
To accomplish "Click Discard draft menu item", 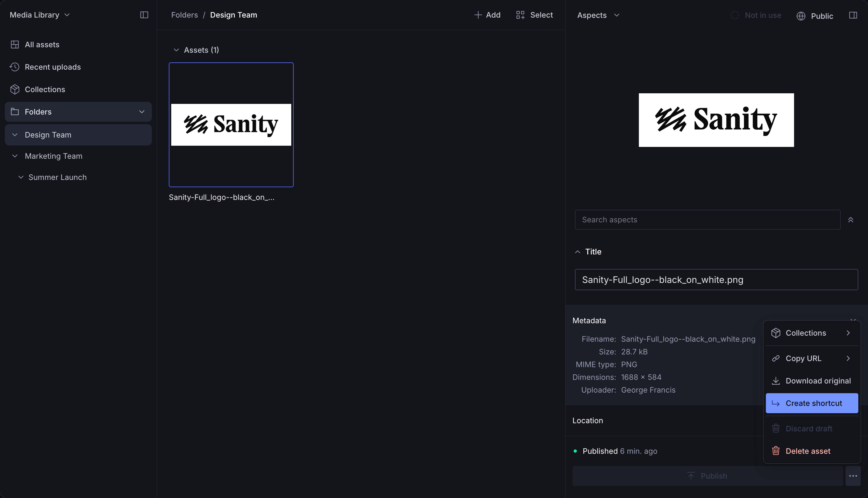I will coord(812,429).
